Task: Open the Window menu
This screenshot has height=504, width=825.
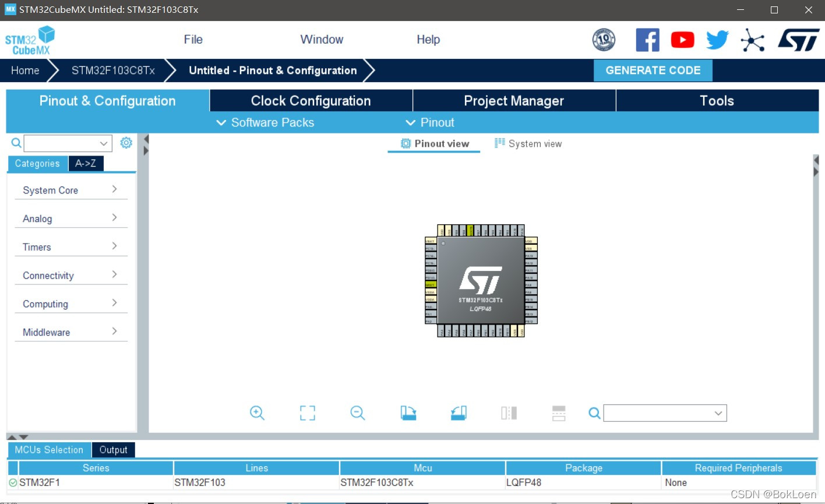Action: pyautogui.click(x=322, y=40)
